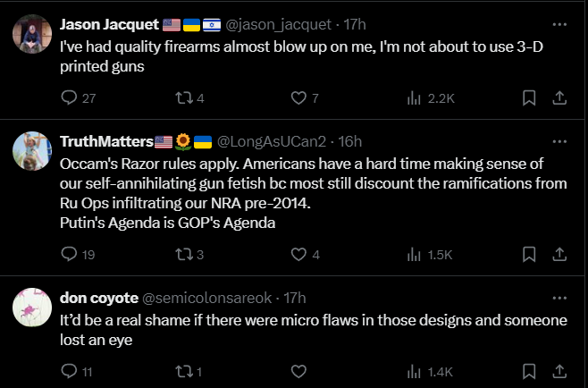
Task: Open @LongAsUCan2 profile handle link
Action: pyautogui.click(x=272, y=142)
